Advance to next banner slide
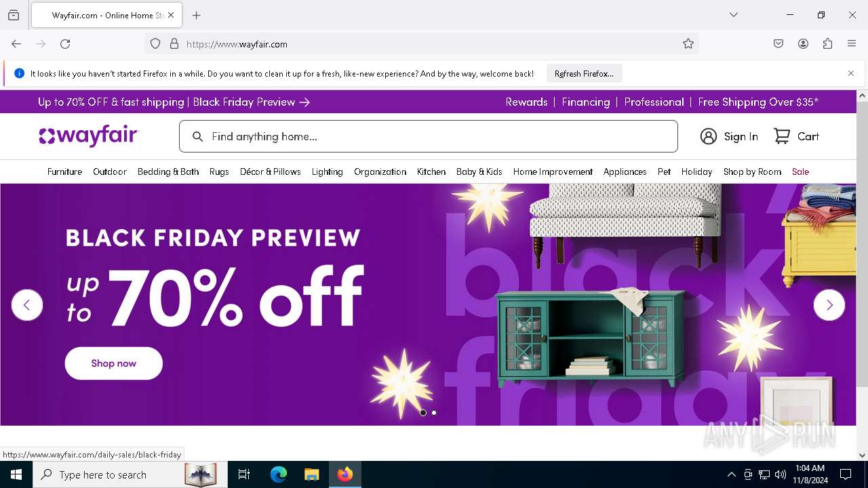The image size is (868, 488). point(829,305)
